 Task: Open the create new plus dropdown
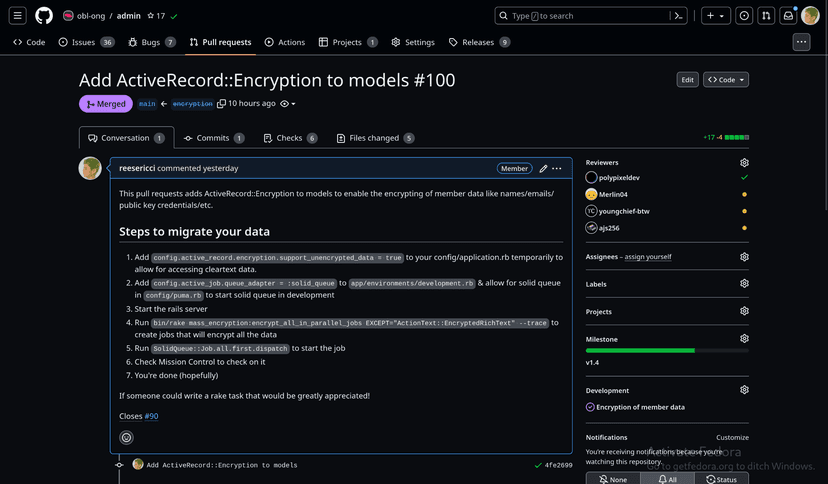click(x=715, y=16)
